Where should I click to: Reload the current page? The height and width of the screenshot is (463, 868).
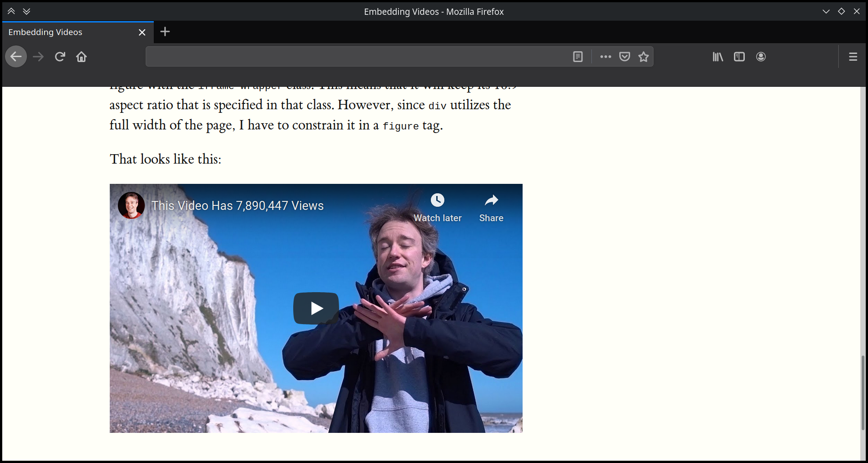coord(60,57)
